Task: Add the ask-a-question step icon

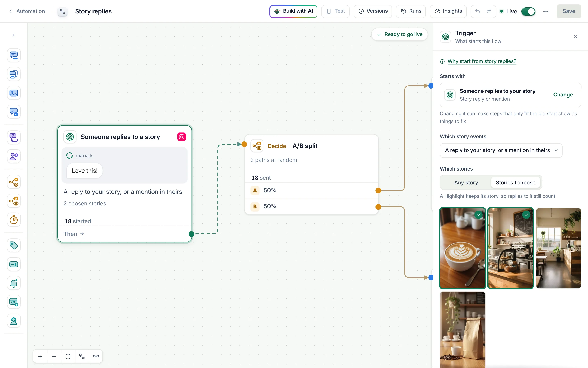Action: point(14,138)
